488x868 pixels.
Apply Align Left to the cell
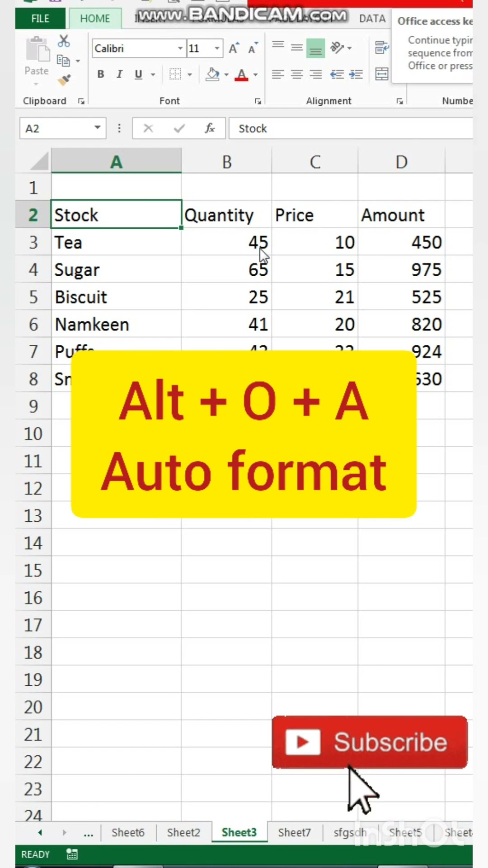tap(277, 74)
